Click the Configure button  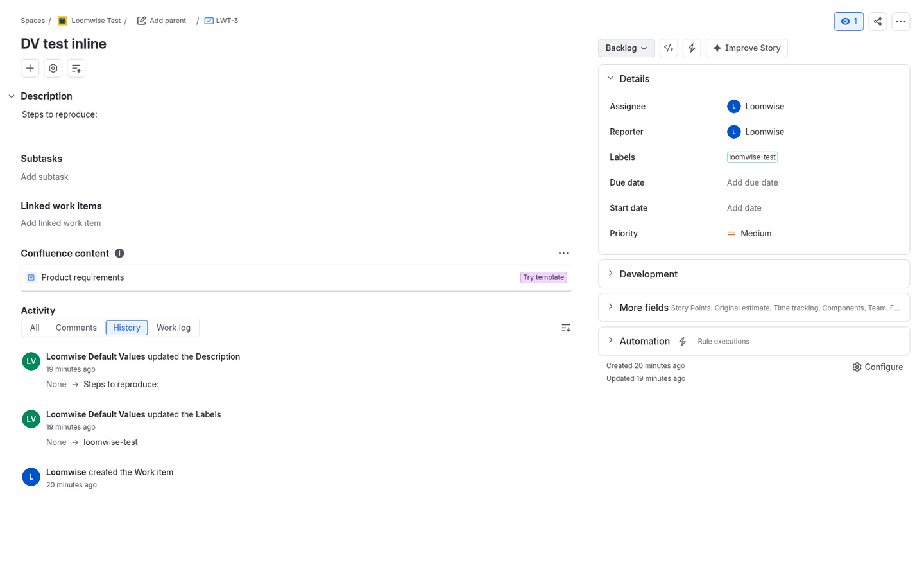(877, 367)
